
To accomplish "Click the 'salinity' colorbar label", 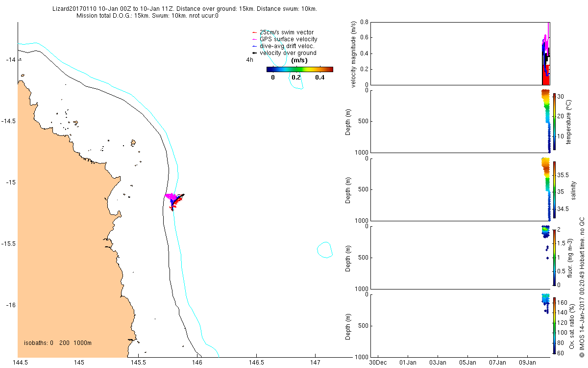I will click(574, 189).
